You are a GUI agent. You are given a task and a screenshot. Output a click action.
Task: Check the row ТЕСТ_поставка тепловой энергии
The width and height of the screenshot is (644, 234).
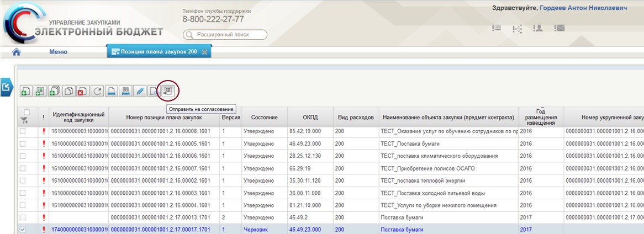pyautogui.click(x=23, y=180)
